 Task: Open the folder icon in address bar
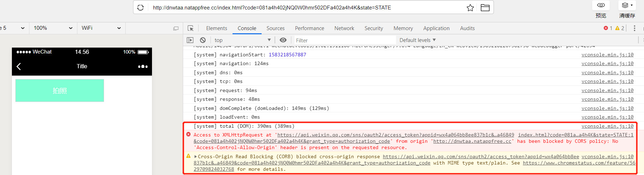pos(485,8)
